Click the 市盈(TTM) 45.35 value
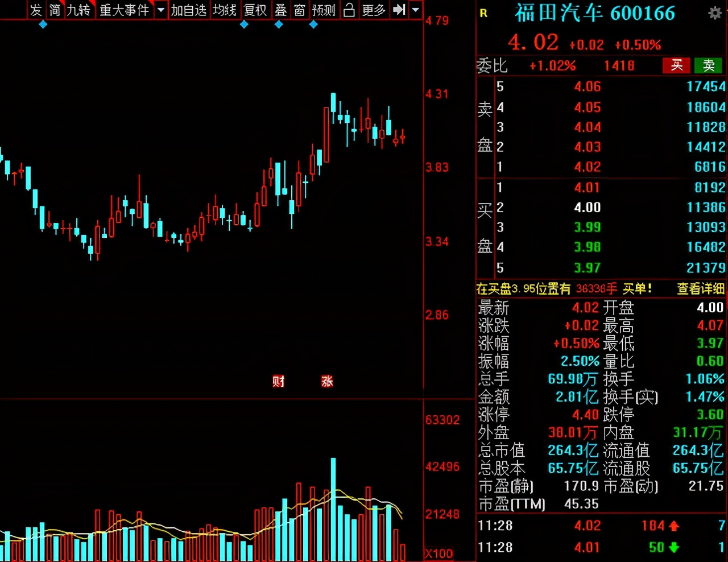Viewport: 728px width, 562px height. [581, 504]
